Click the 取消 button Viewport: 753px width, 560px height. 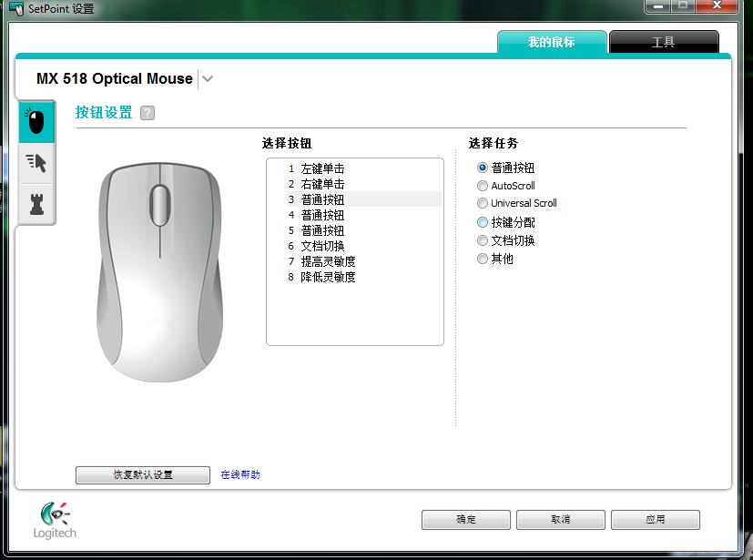(561, 520)
